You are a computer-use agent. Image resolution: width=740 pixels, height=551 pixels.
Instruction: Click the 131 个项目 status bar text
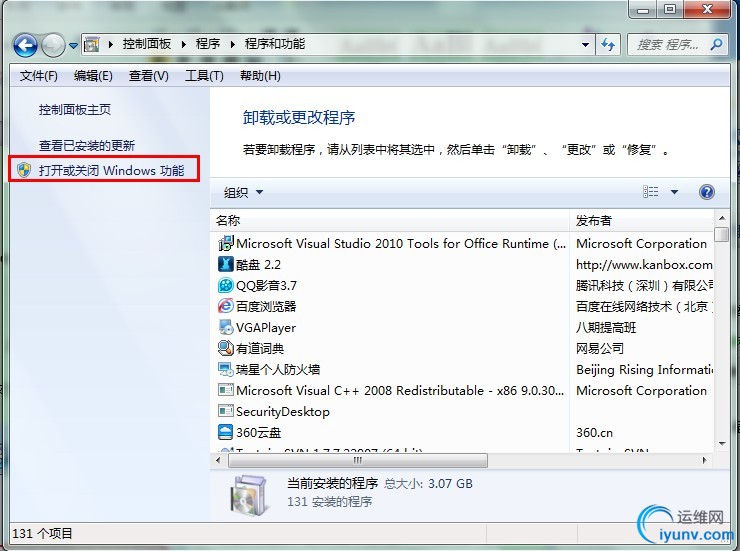point(42,534)
